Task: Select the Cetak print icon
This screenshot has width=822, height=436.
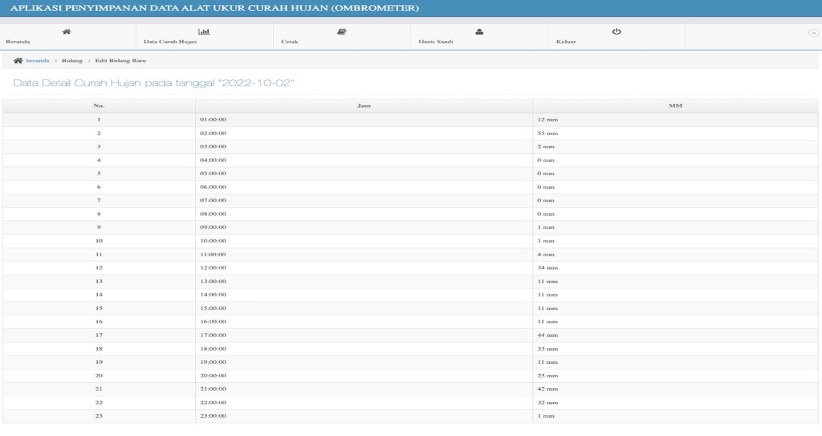Action: click(x=342, y=32)
